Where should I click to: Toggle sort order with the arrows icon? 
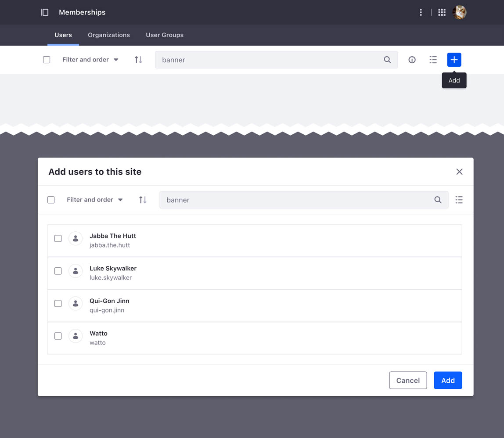(x=138, y=60)
